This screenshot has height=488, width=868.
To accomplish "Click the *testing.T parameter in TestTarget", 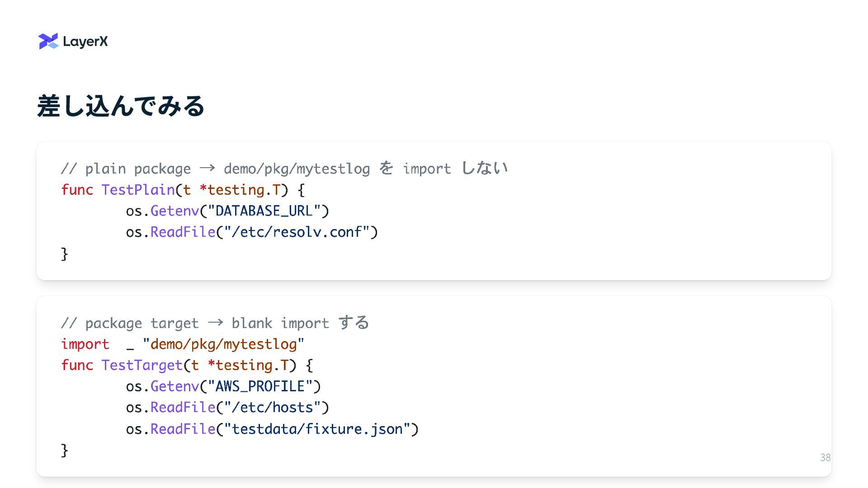I will coord(248,365).
